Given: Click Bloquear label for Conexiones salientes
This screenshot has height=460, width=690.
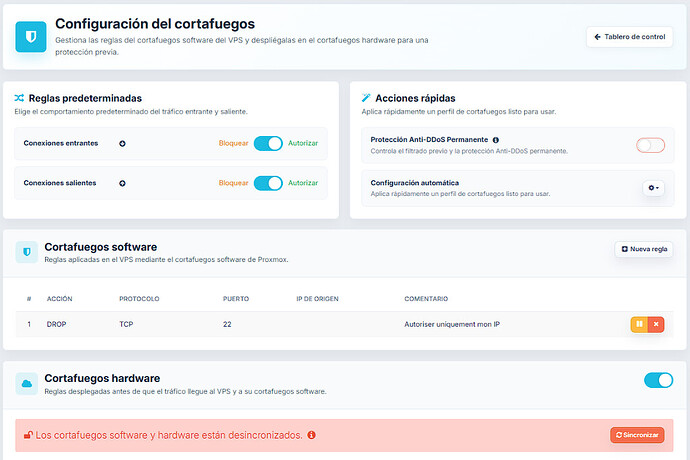Looking at the screenshot, I should point(233,183).
